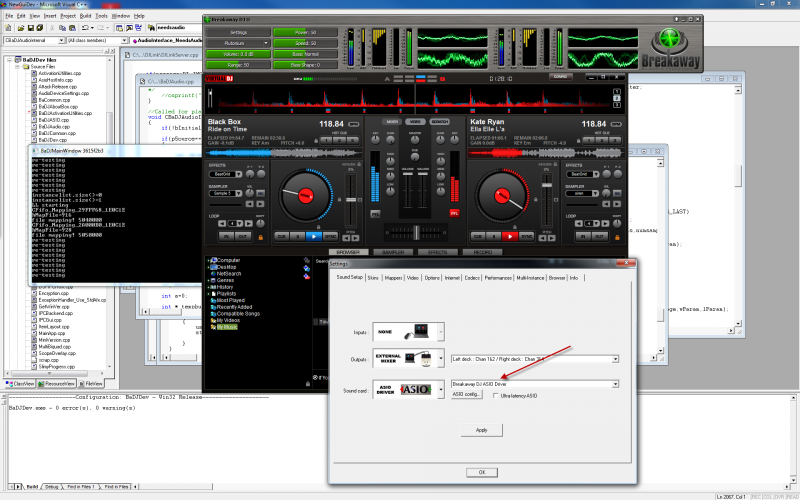Open left deck Sampler selection dropdown
The image size is (800, 500).
coord(238,193)
